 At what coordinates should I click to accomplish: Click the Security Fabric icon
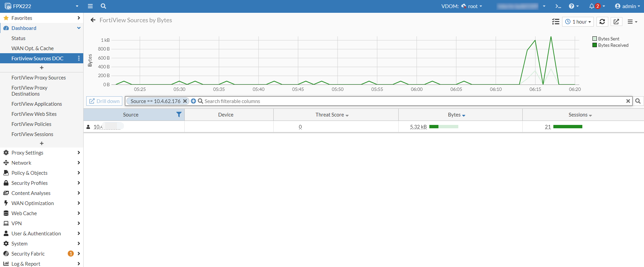tap(6, 254)
